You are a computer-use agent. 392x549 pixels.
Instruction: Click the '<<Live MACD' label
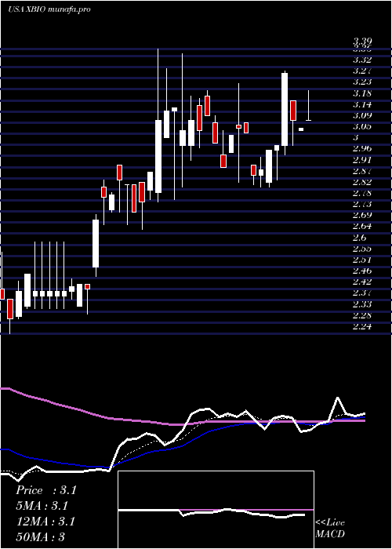click(x=330, y=529)
